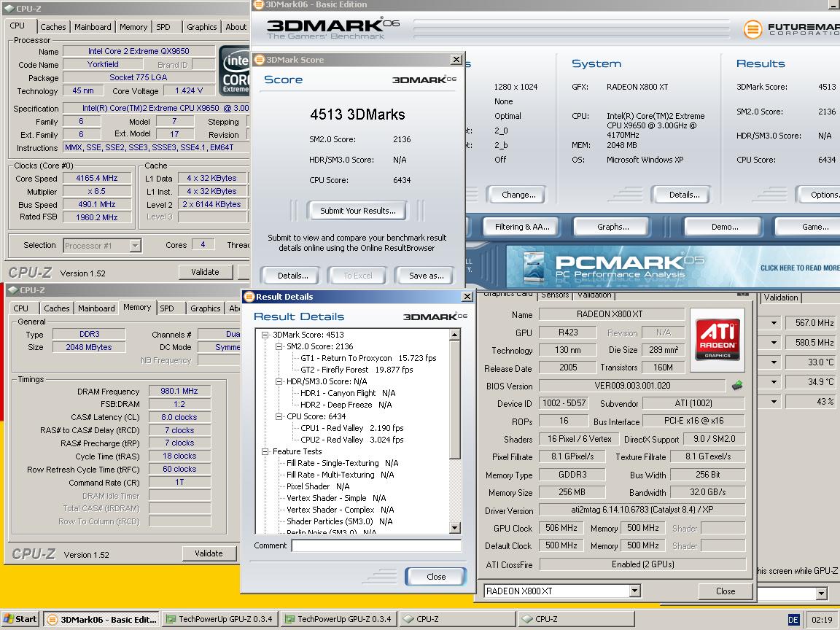
Task: Collapse the CPU Score: 6434 node
Action: 279,417
